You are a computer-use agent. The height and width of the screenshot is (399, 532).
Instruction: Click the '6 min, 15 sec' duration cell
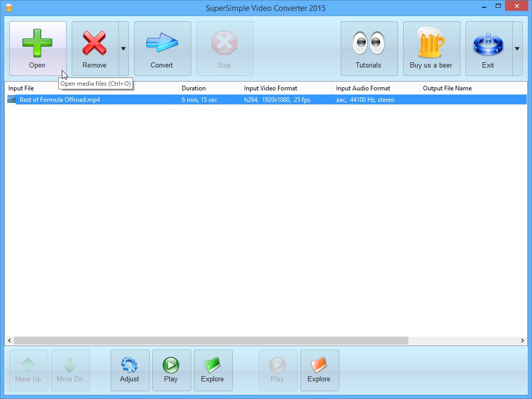pos(199,100)
